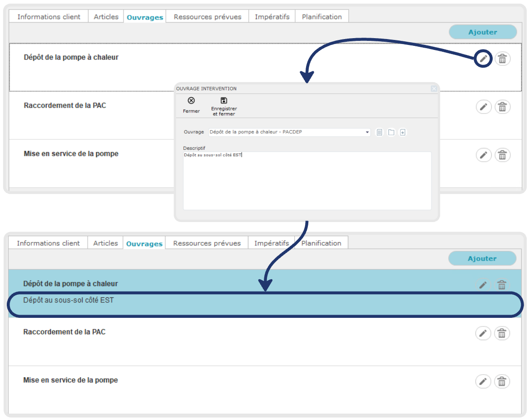Click the add-new plus icon beside Ouvrage field
Screen dimensions: 529x420
point(402,133)
